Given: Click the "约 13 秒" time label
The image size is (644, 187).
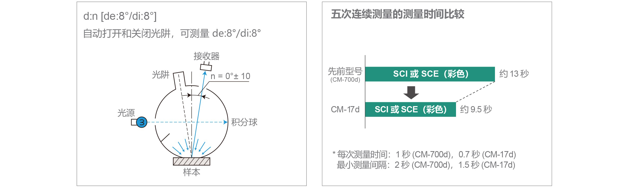Looking at the screenshot, I should [x=514, y=74].
